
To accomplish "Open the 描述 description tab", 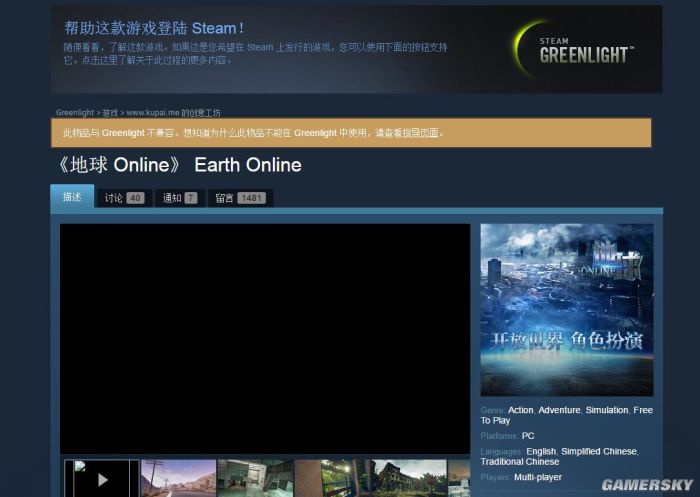I will pos(72,197).
